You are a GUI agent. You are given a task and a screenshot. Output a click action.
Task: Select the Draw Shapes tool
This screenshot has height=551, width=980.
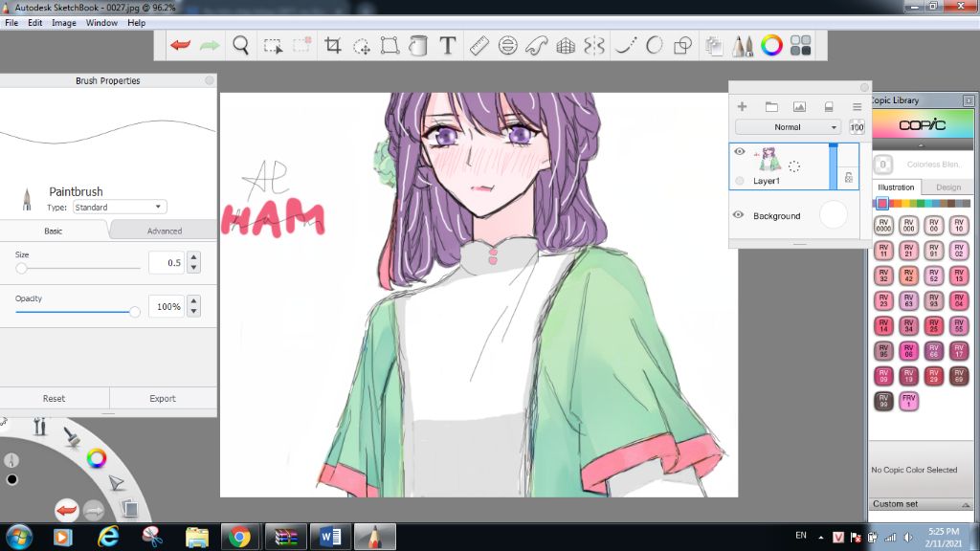pyautogui.click(x=683, y=45)
